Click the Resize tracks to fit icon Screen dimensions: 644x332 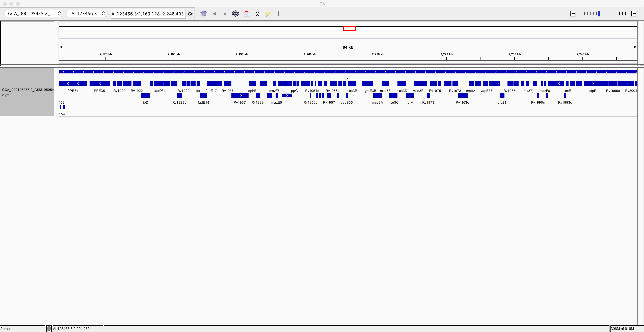[x=257, y=14]
